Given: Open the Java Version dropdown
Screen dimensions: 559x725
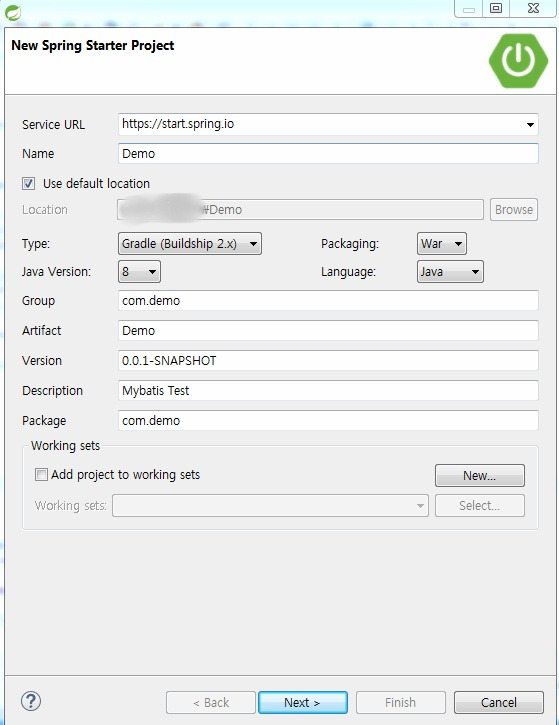Looking at the screenshot, I should pyautogui.click(x=139, y=271).
